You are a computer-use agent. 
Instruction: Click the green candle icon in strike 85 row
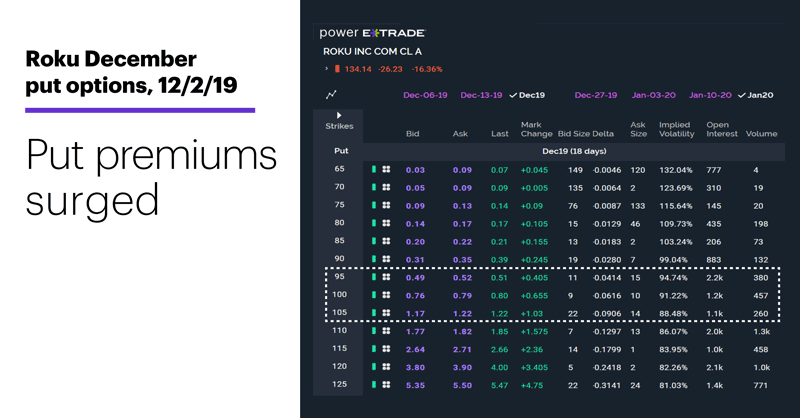pyautogui.click(x=374, y=241)
